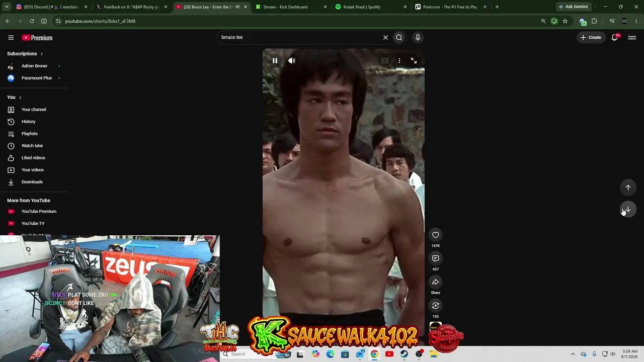Close the FearBuck on X tab
The height and width of the screenshot is (362, 644).
(166, 7)
